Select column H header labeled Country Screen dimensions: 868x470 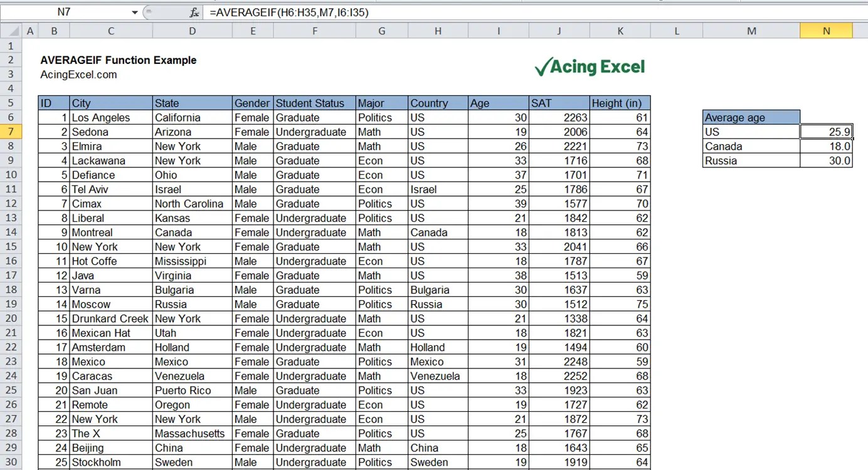click(x=437, y=29)
